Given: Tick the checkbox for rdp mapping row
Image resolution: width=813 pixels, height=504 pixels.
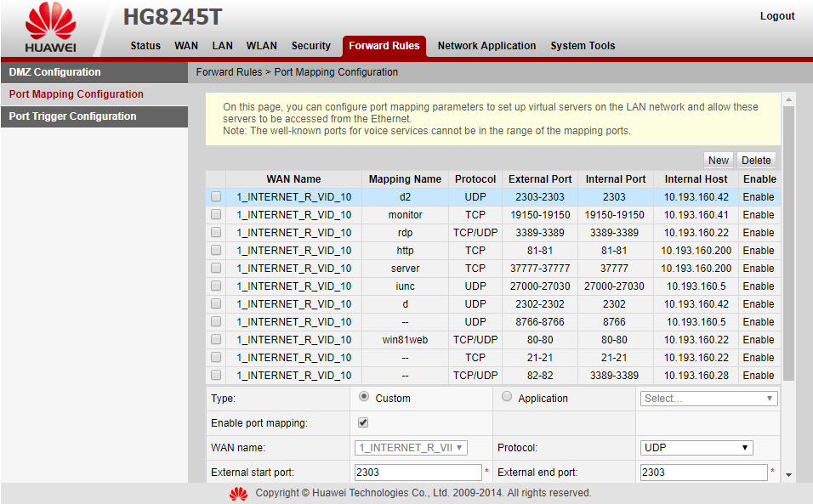Looking at the screenshot, I should click(x=216, y=233).
